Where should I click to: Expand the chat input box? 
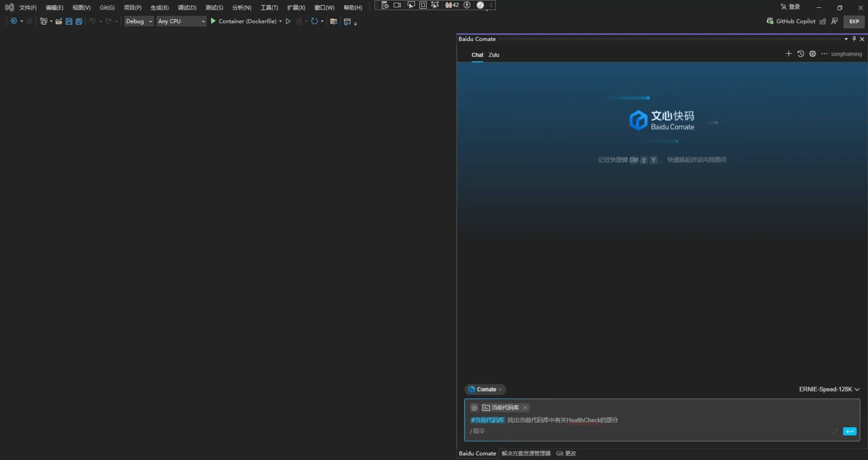coord(835,431)
